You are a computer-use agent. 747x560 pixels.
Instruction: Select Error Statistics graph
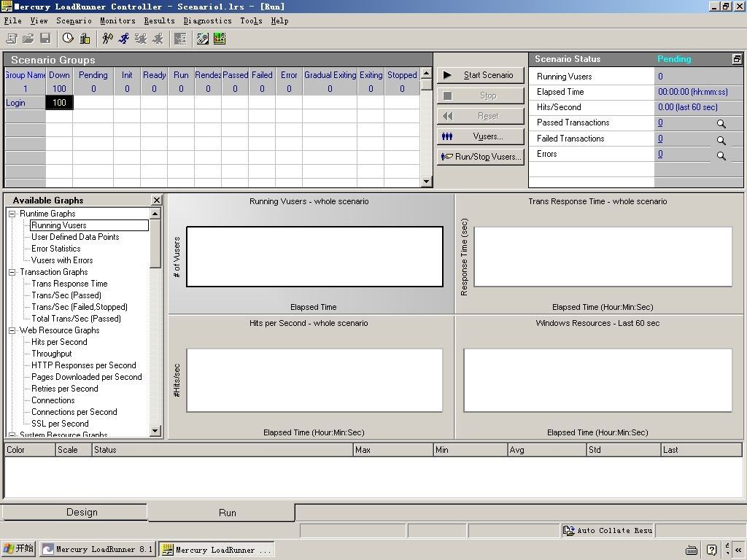pyautogui.click(x=55, y=249)
